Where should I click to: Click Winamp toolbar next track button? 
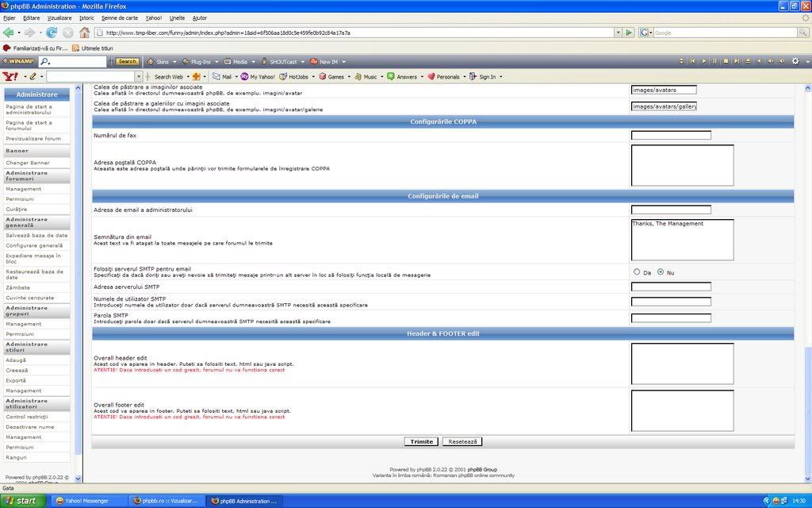pos(737,61)
